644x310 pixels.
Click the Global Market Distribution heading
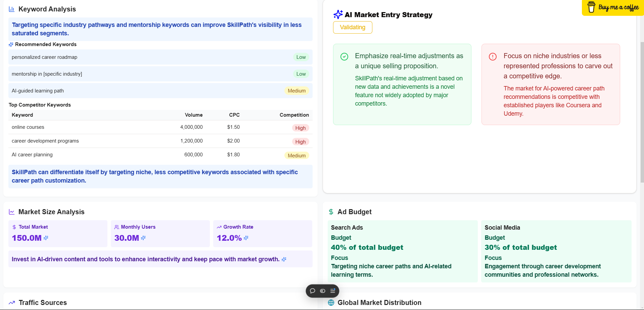coord(379,303)
